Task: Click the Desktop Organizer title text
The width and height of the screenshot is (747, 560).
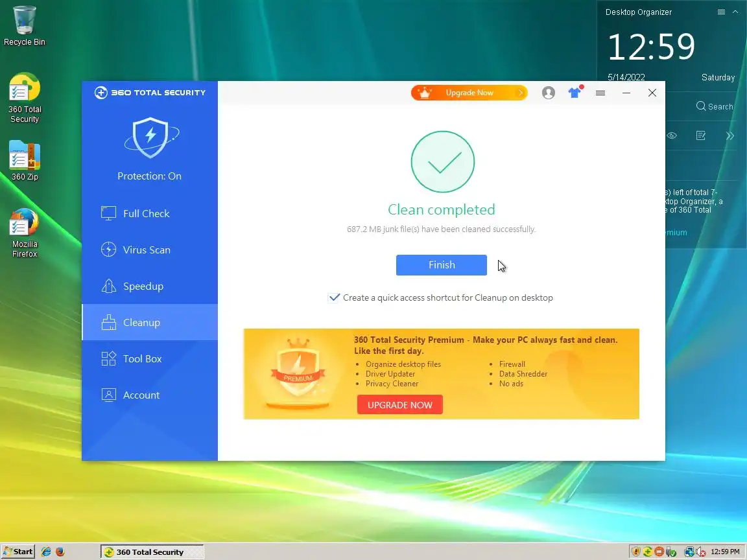Action: (x=638, y=12)
